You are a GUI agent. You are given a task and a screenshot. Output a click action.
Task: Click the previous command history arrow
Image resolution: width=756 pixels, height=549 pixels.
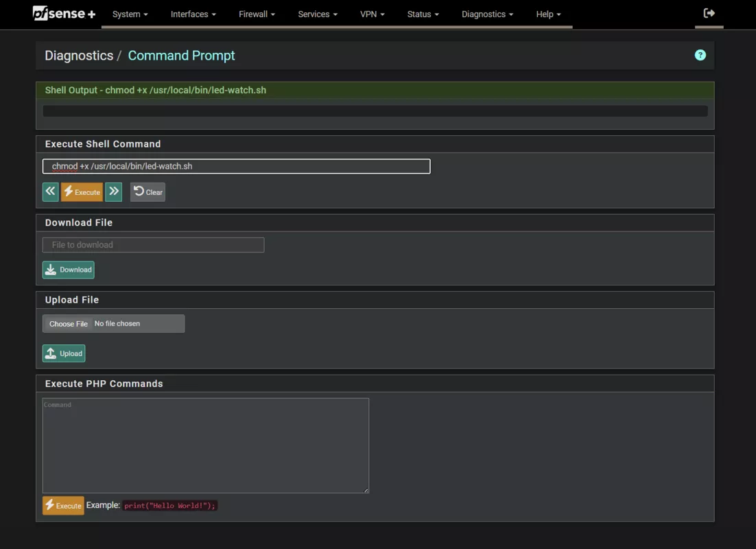[x=49, y=191]
